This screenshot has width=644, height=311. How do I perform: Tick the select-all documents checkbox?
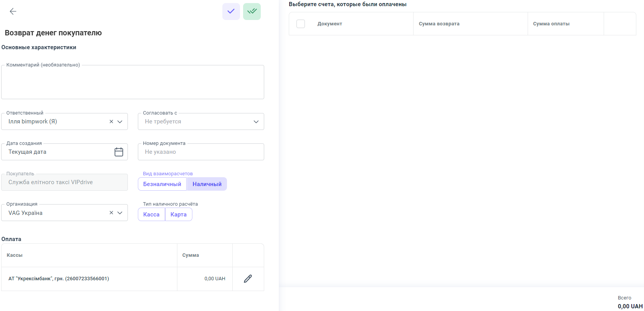point(301,24)
